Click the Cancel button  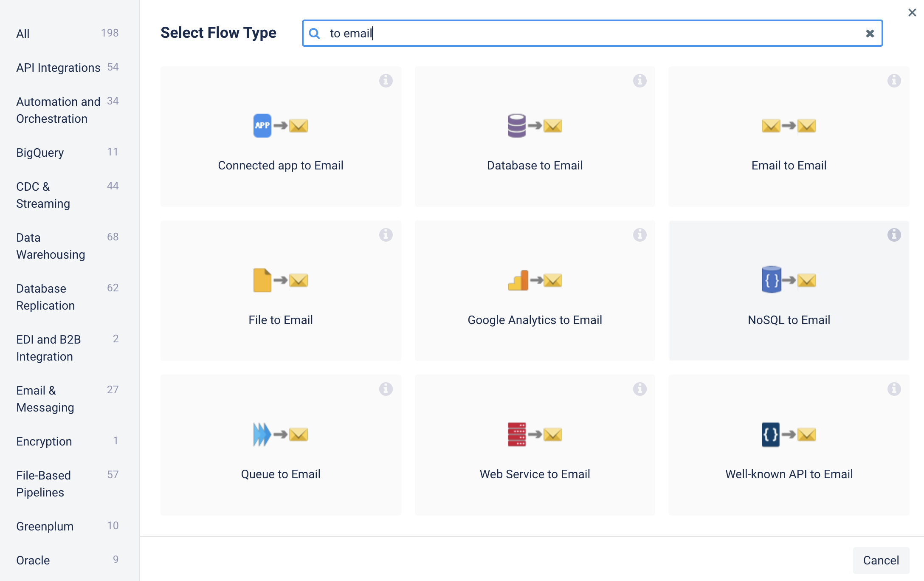click(x=881, y=560)
